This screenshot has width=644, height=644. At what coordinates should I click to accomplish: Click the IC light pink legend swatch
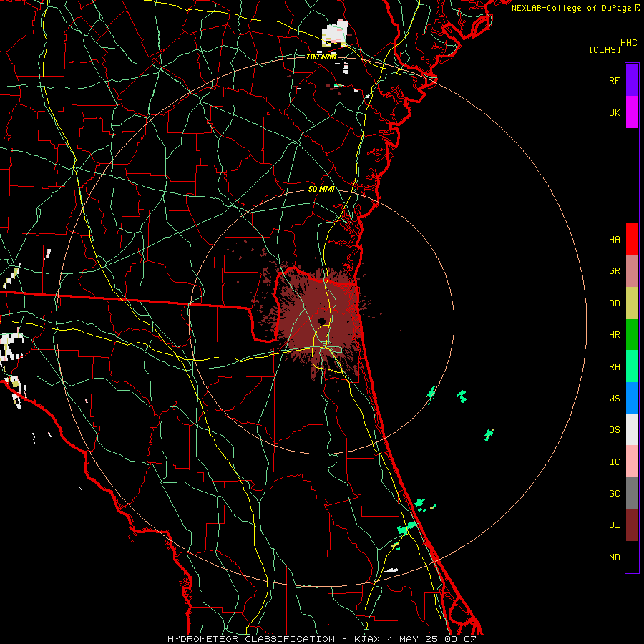632,462
